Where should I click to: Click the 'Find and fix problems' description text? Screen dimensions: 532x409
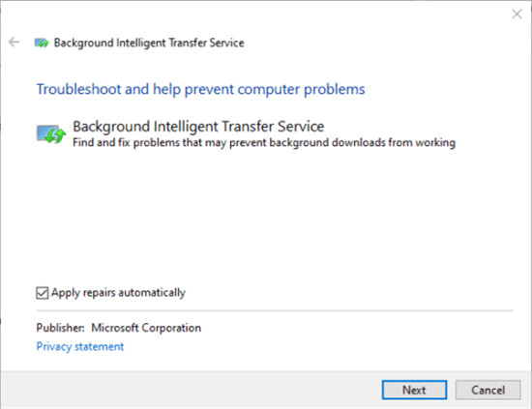coord(264,142)
